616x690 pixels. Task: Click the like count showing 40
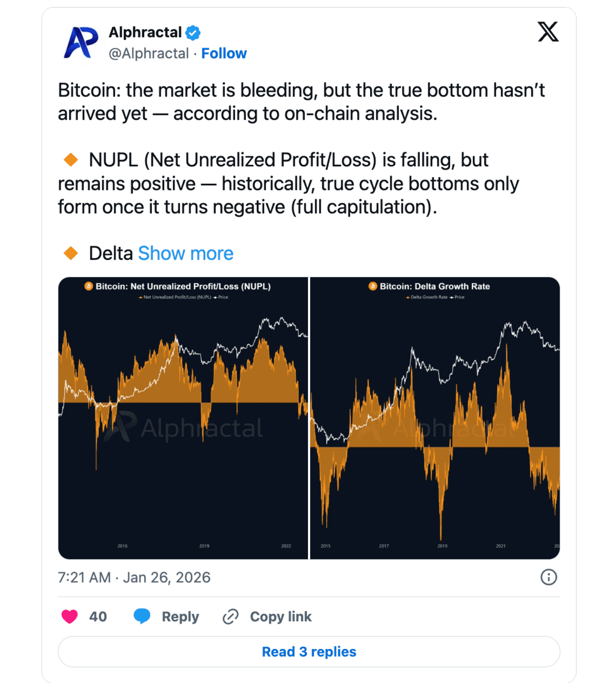point(98,616)
